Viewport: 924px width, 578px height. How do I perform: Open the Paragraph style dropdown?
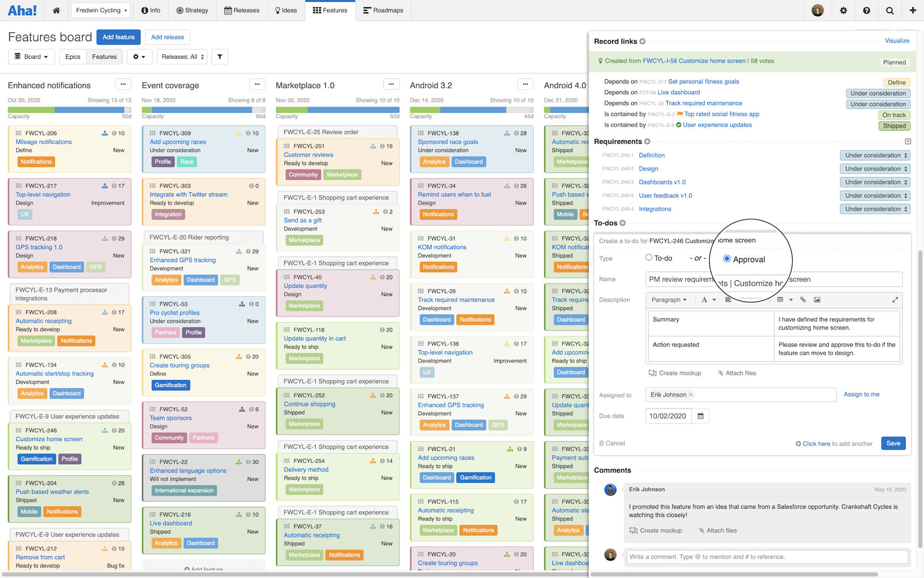click(x=669, y=300)
